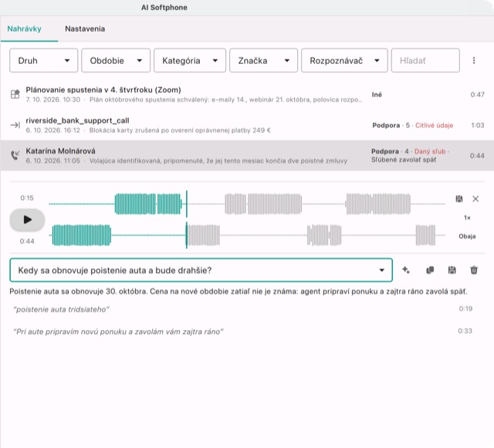Open the question dropdown arrow
The image size is (494, 448).
(x=381, y=270)
